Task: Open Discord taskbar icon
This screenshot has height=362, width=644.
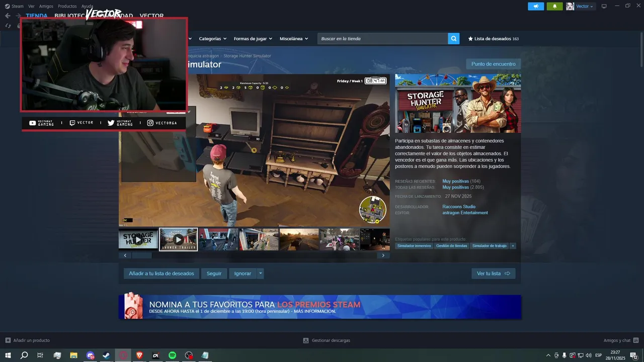Action: click(90, 355)
